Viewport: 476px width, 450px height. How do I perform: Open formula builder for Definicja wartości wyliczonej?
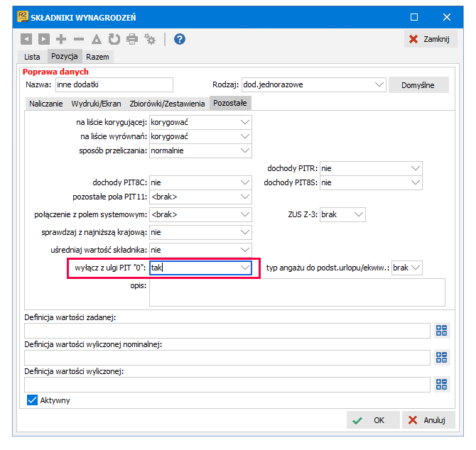click(x=442, y=385)
